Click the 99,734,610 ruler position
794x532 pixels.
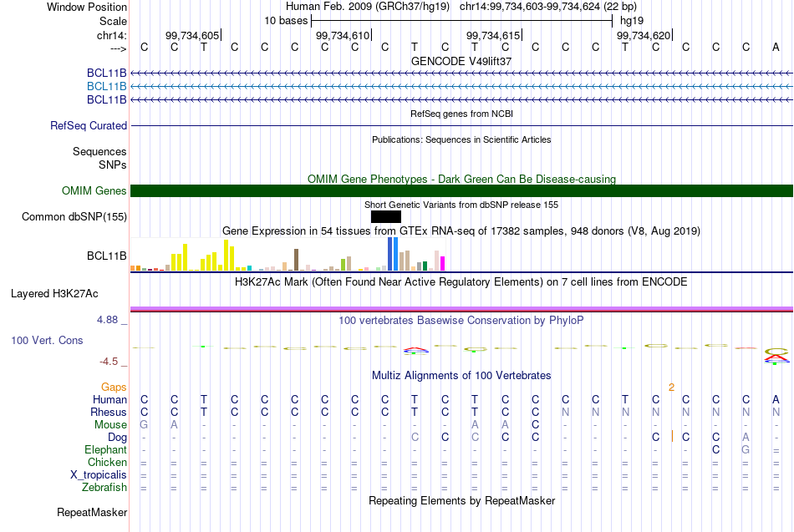click(343, 35)
